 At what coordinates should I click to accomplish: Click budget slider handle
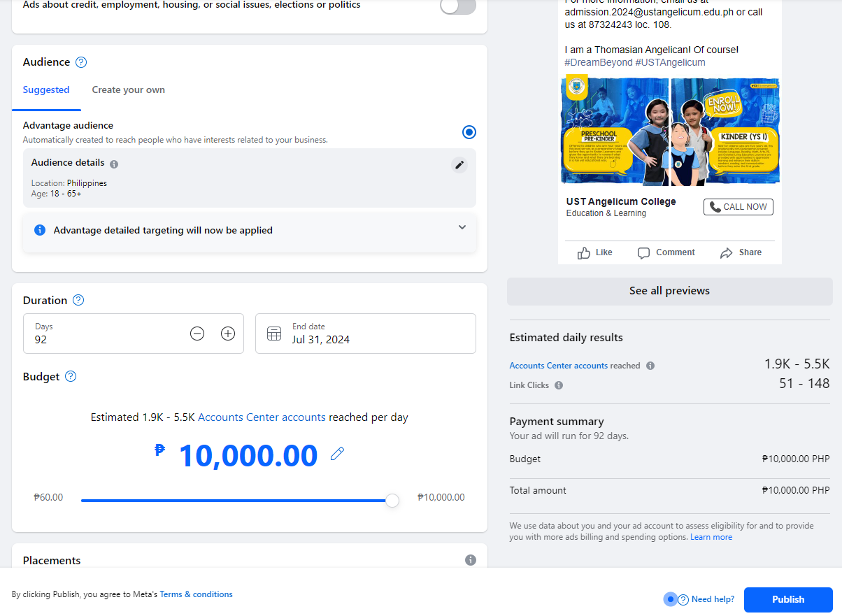392,501
